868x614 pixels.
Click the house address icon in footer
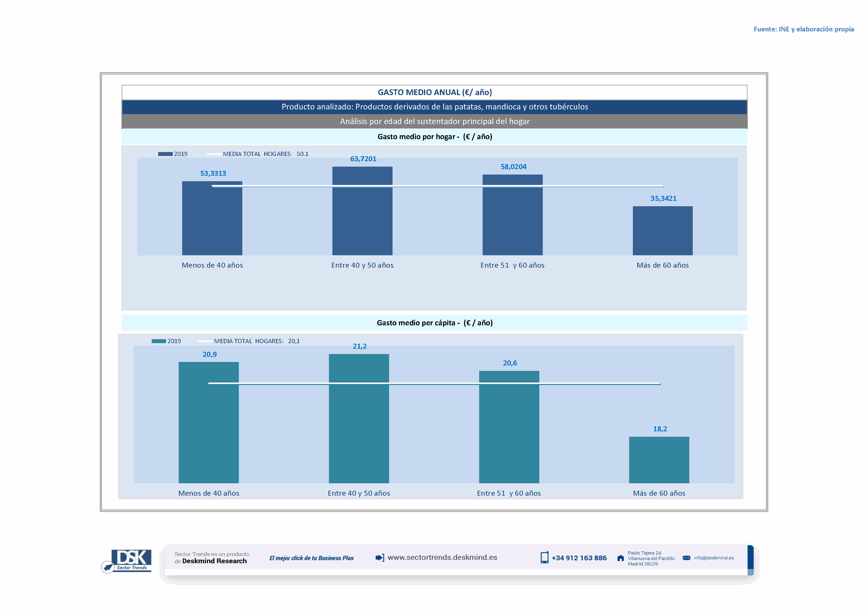[x=620, y=558]
